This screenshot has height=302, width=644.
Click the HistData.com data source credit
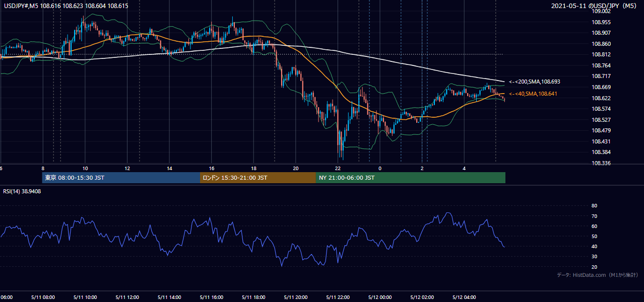pyautogui.click(x=598, y=275)
